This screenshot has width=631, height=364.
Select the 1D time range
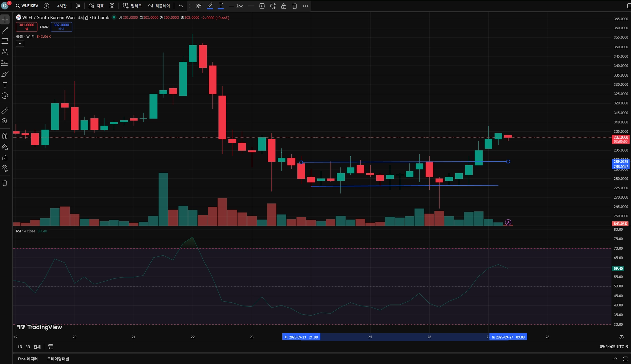click(x=20, y=347)
